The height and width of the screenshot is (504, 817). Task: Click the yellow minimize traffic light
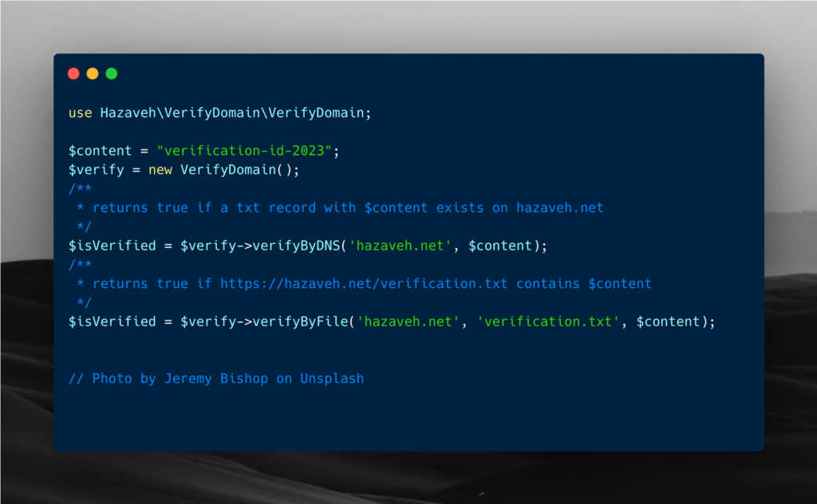click(93, 73)
